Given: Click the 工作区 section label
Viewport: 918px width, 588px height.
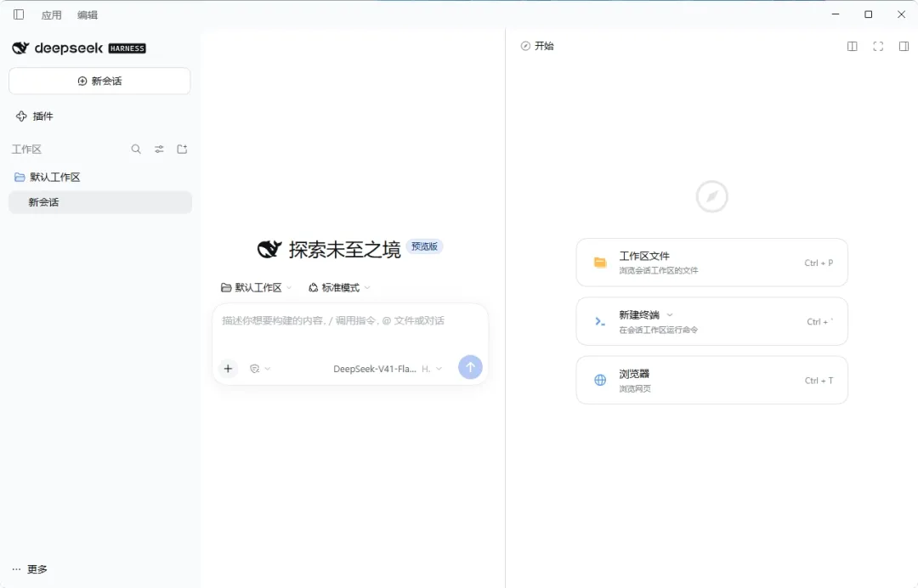Looking at the screenshot, I should (x=27, y=150).
